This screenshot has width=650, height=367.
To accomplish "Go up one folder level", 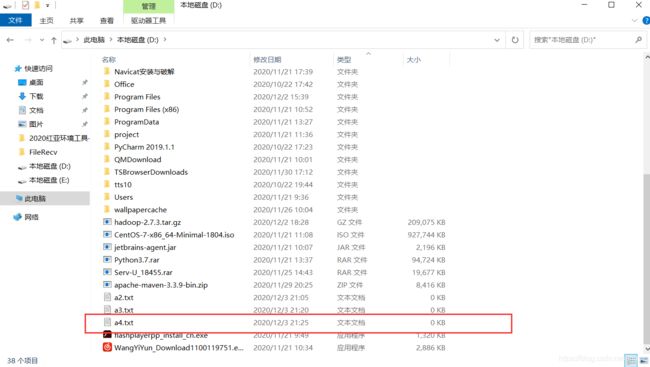I will pos(53,40).
